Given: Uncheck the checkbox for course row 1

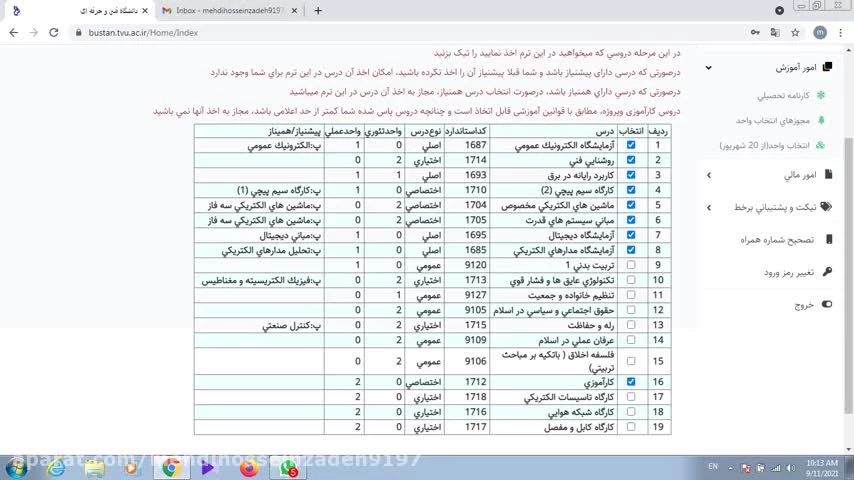Looking at the screenshot, I should point(630,145).
